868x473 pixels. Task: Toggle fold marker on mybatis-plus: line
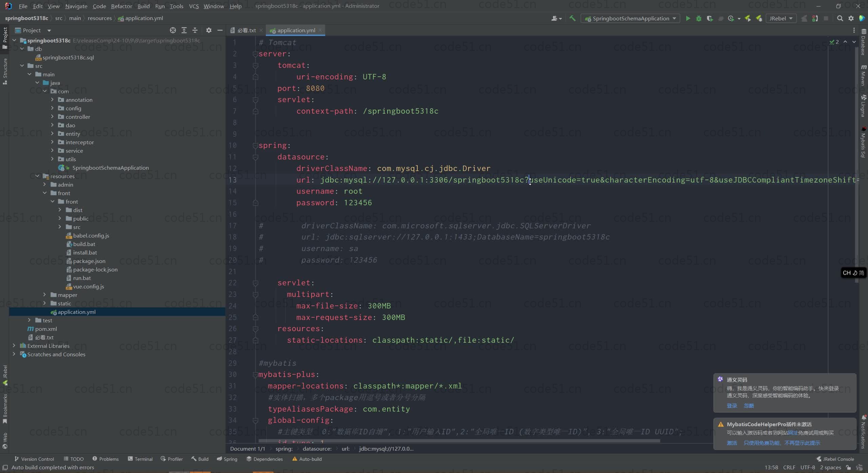click(x=255, y=375)
